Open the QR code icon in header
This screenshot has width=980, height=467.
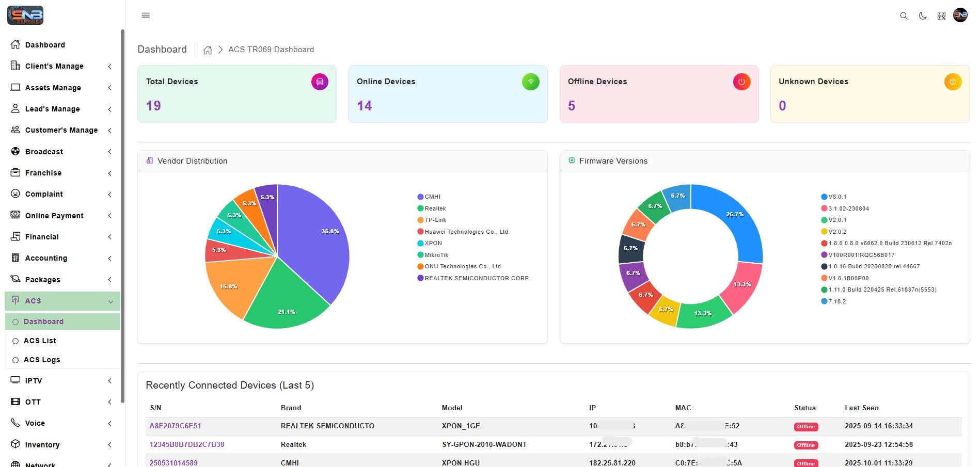point(941,16)
